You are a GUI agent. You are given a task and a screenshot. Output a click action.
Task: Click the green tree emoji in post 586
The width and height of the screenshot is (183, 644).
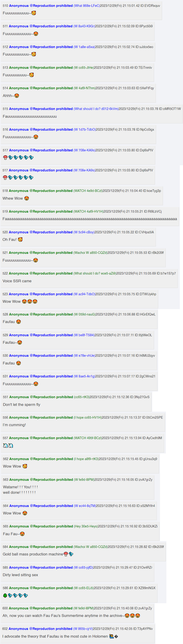click(5, 596)
